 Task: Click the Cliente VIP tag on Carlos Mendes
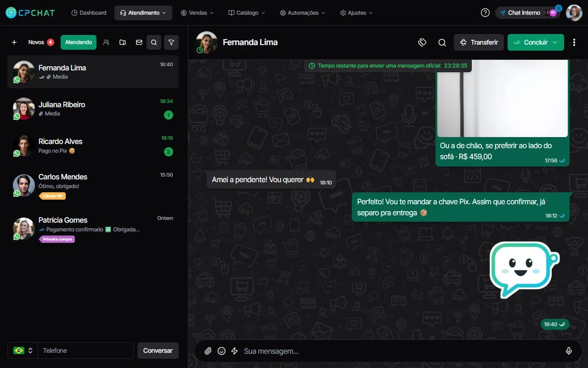coord(53,196)
